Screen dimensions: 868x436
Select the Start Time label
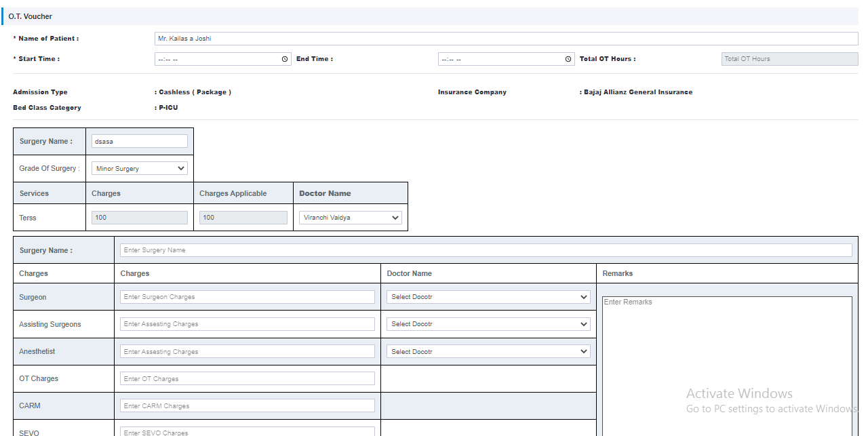pyautogui.click(x=37, y=59)
